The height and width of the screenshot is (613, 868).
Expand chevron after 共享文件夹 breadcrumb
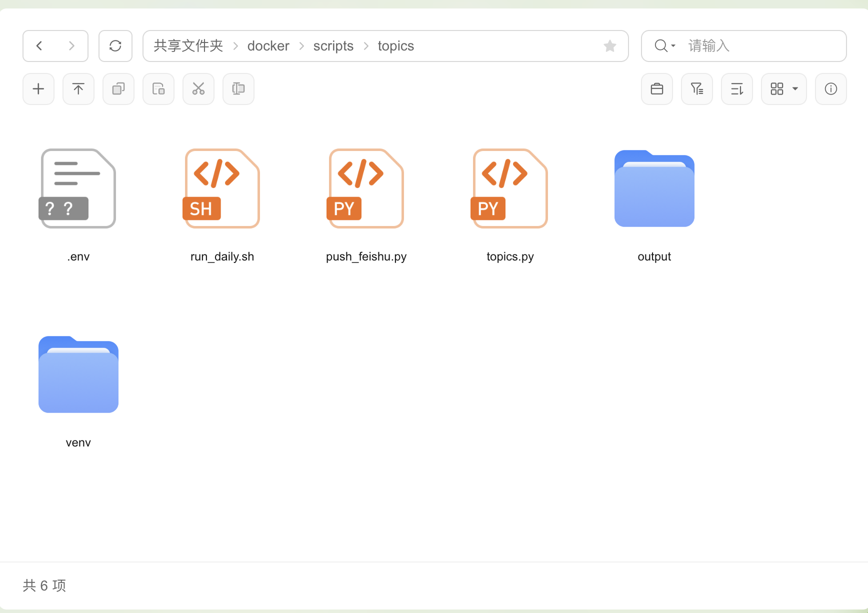(x=235, y=46)
